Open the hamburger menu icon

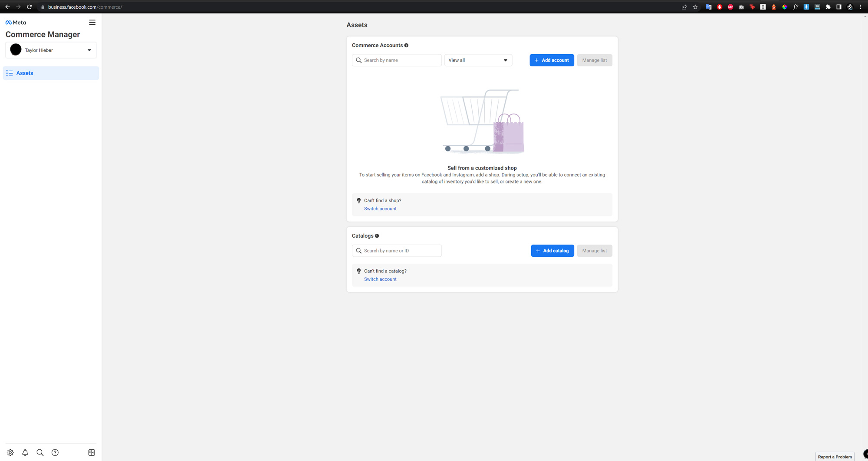(x=92, y=23)
